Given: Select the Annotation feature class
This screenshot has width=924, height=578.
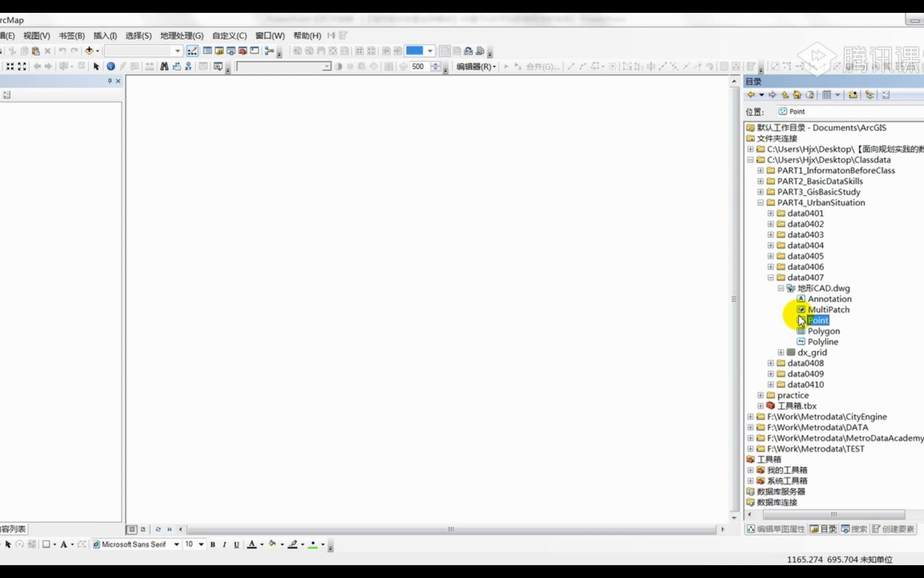Looking at the screenshot, I should pos(829,299).
